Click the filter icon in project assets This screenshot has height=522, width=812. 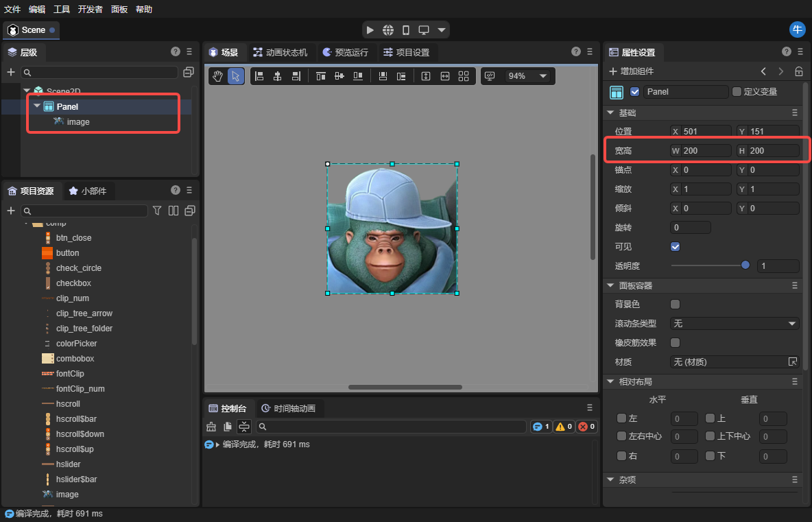click(x=157, y=211)
